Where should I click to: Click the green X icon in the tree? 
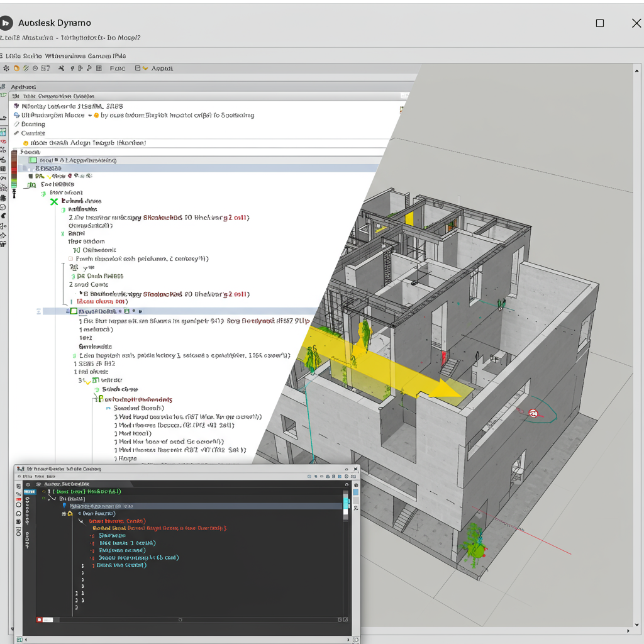[54, 202]
